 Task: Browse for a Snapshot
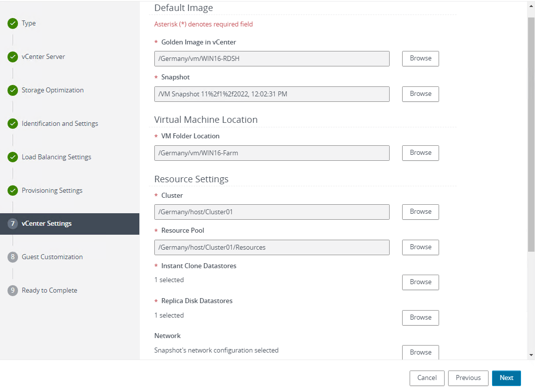click(x=420, y=94)
